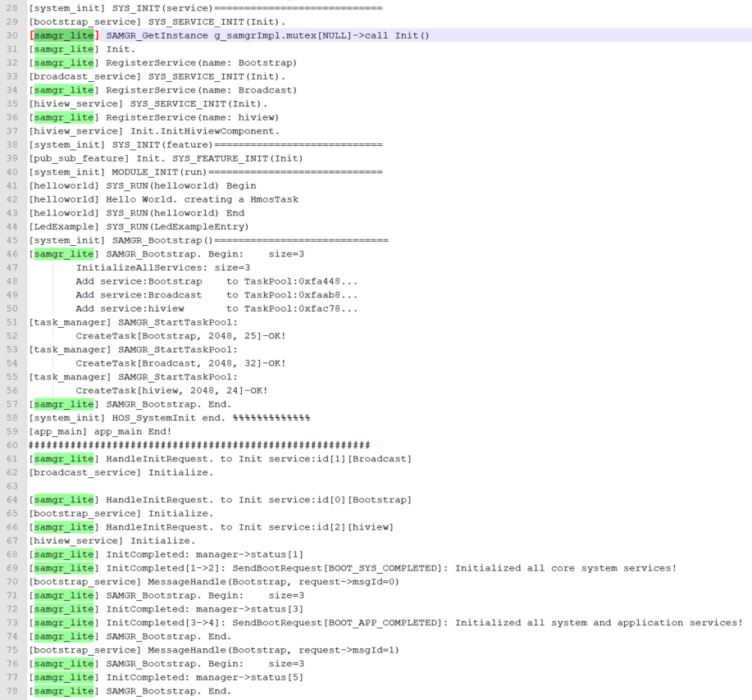752x700 pixels.
Task: Click the red-bracketed samgr_lite on line 30
Action: tap(64, 35)
